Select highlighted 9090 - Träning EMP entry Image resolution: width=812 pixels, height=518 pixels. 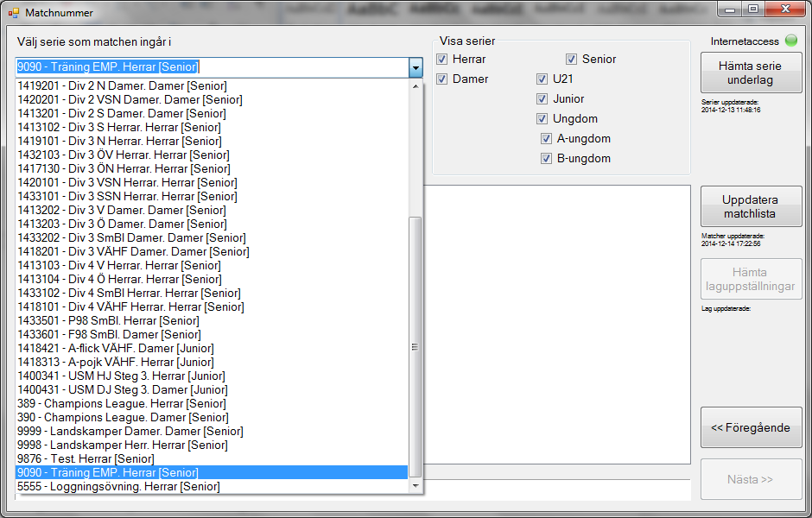(x=212, y=472)
